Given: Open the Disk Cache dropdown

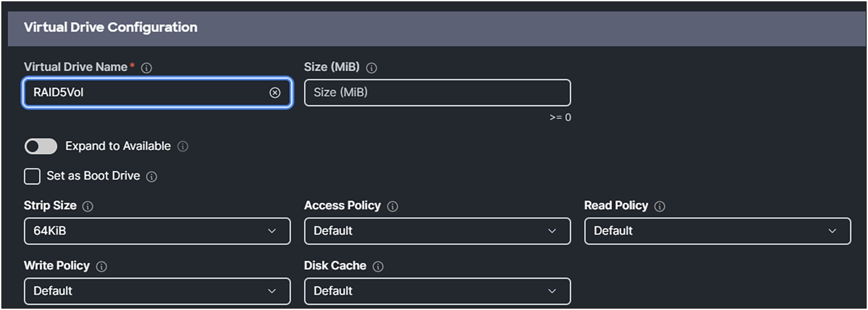Looking at the screenshot, I should pyautogui.click(x=437, y=291).
